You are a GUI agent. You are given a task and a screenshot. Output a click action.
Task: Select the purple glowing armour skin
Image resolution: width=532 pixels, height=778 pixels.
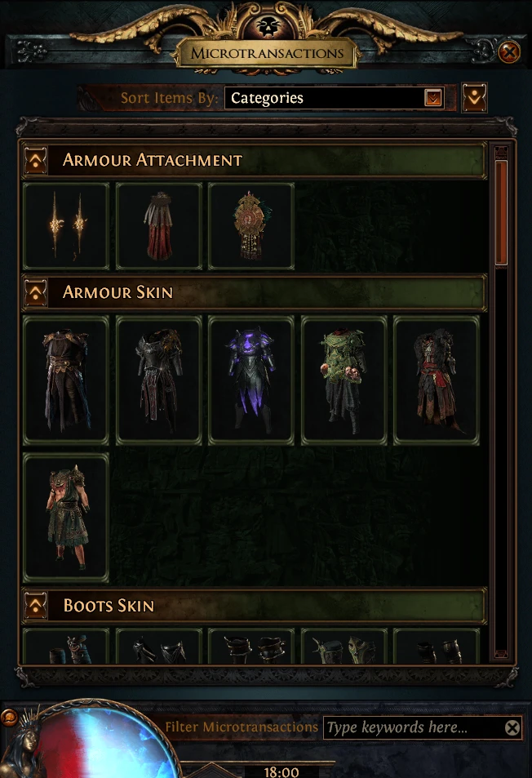point(251,380)
